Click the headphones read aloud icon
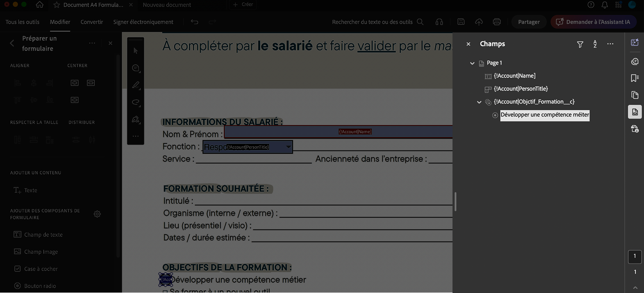644x293 pixels. click(439, 22)
